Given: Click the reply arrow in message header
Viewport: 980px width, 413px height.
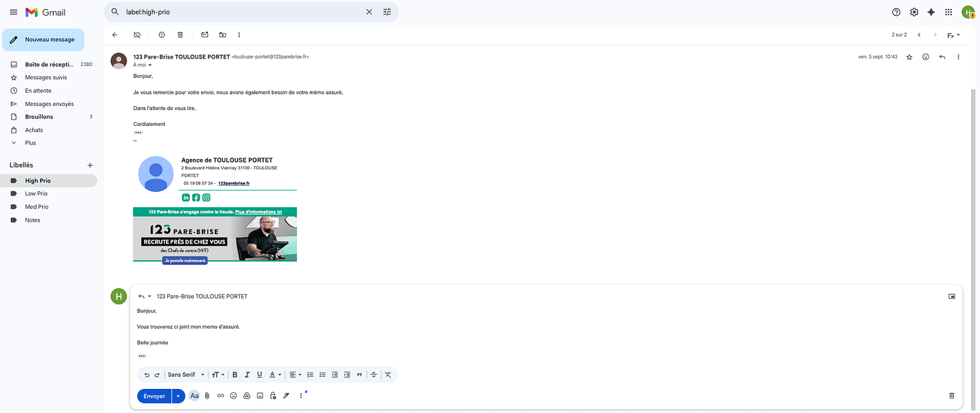Looking at the screenshot, I should 942,56.
